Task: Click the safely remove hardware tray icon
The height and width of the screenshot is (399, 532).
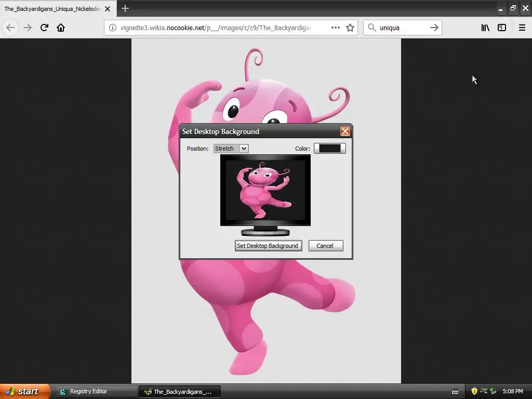Action: (x=493, y=391)
